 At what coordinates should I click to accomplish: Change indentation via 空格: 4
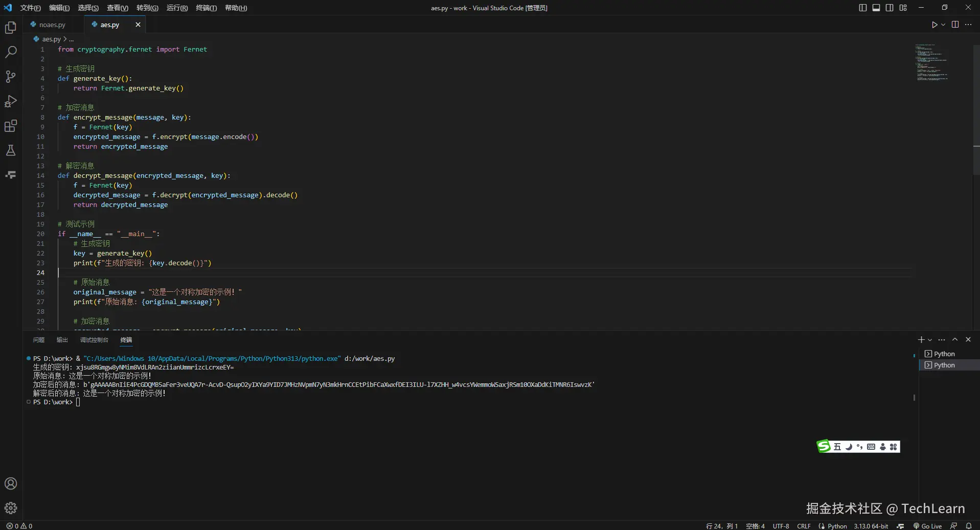[x=755, y=526]
